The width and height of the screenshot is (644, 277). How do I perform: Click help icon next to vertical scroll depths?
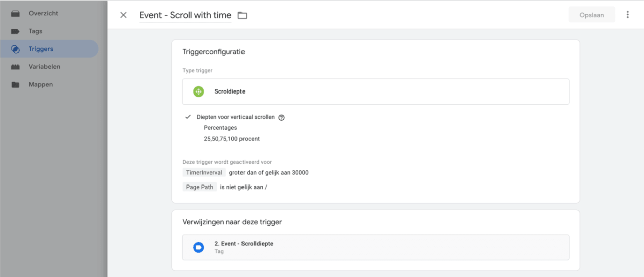coord(281,117)
